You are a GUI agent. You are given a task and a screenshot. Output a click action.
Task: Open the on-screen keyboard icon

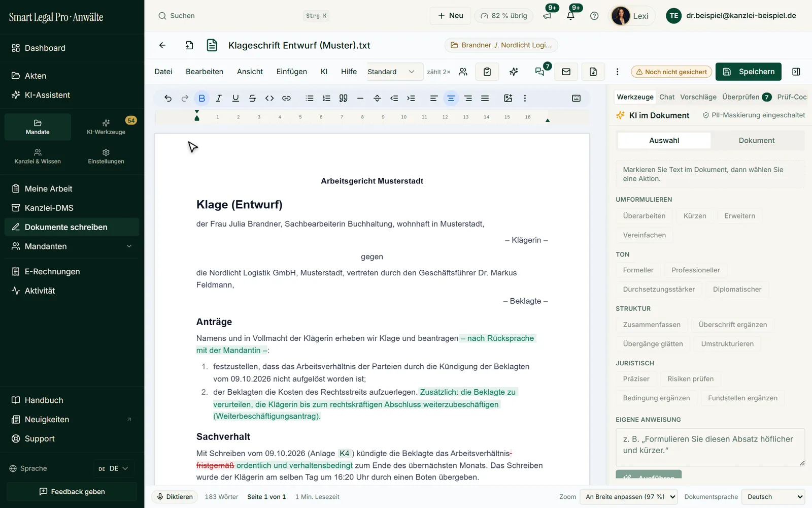point(576,99)
